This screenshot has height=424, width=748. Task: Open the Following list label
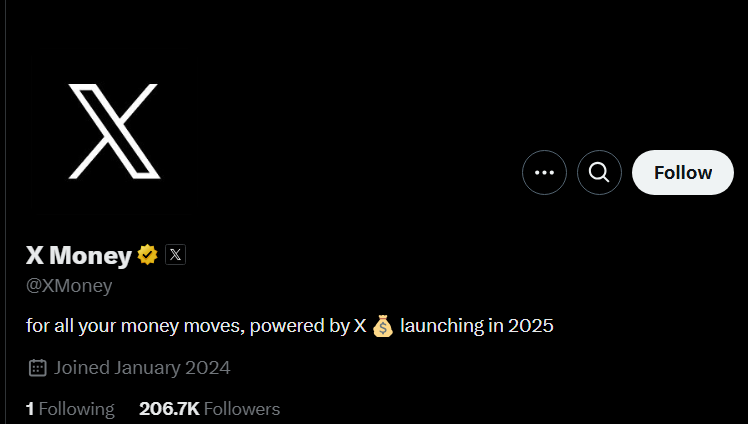point(77,408)
